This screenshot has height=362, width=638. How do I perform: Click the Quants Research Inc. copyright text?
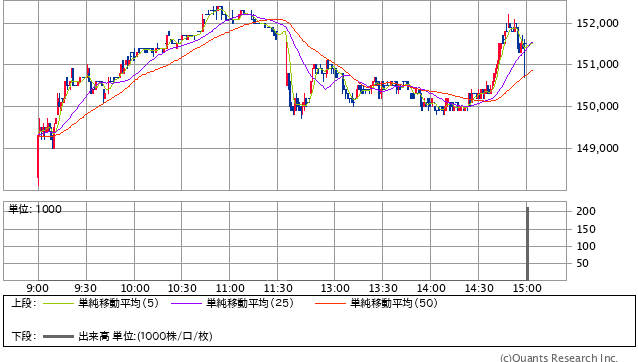click(x=559, y=358)
